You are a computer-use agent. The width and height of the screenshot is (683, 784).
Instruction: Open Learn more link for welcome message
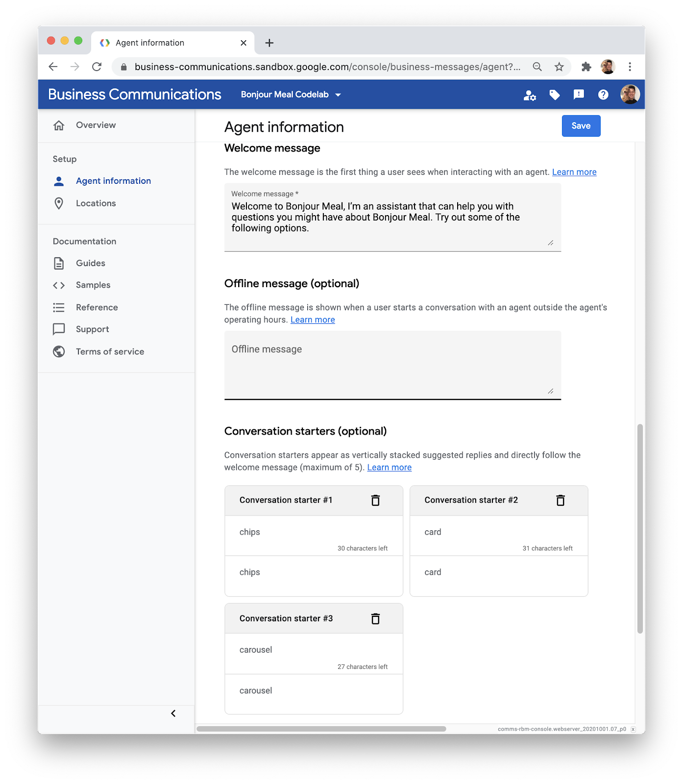574,172
